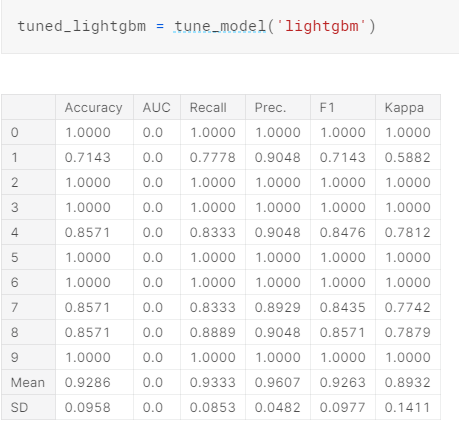The width and height of the screenshot is (459, 429).
Task: Click the Accuracy value 0.7143 in fold 1
Action: (88, 157)
